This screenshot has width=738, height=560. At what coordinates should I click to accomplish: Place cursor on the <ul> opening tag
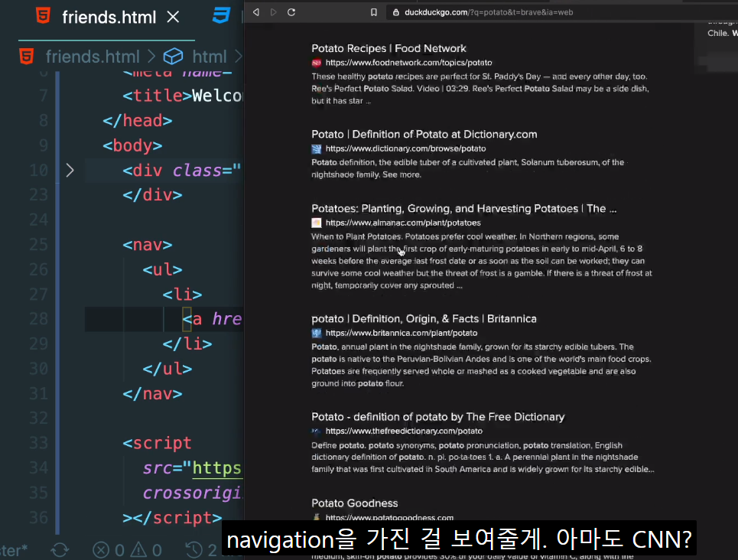pos(162,269)
